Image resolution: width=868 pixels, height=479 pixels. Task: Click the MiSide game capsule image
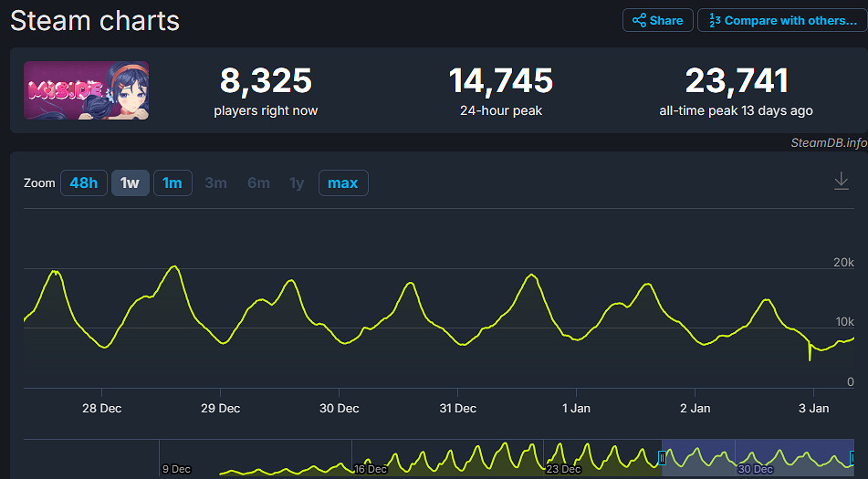tap(86, 90)
